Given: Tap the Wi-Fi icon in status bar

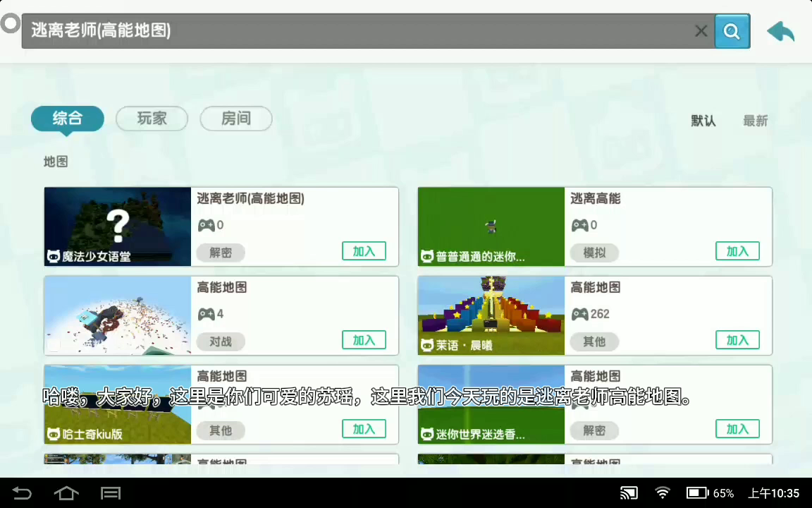Looking at the screenshot, I should point(662,493).
